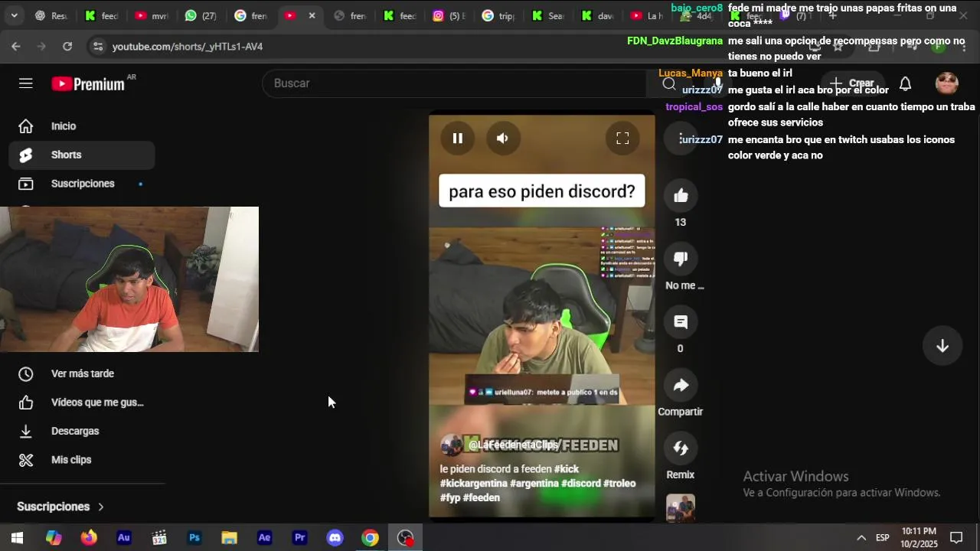Open File Explorer from the taskbar
The width and height of the screenshot is (980, 551).
point(230,538)
